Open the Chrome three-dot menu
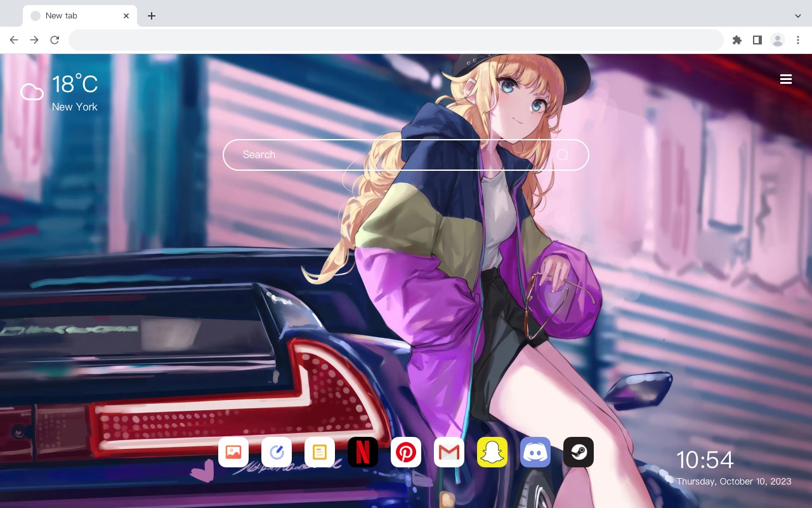This screenshot has height=508, width=812. (x=798, y=40)
